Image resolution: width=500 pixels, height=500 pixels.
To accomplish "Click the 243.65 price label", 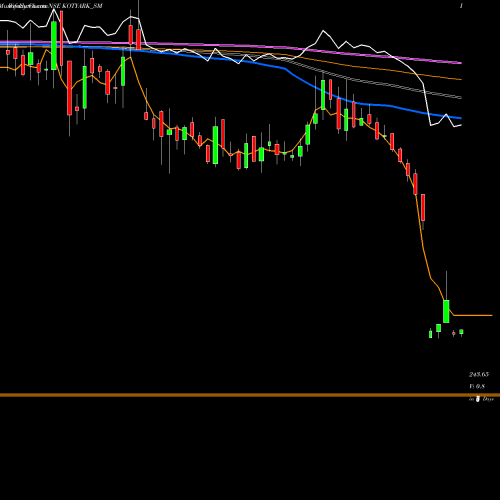I will [x=479, y=374].
